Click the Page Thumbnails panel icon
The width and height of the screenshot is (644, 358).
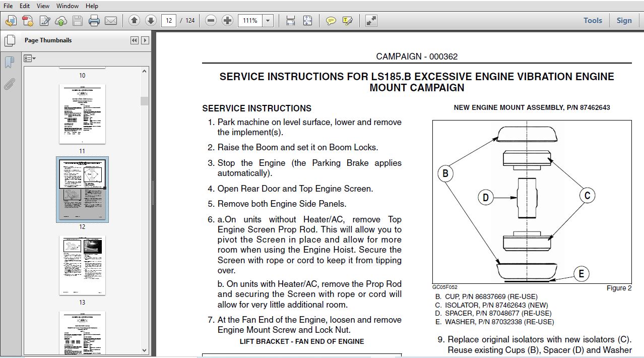[x=9, y=41]
